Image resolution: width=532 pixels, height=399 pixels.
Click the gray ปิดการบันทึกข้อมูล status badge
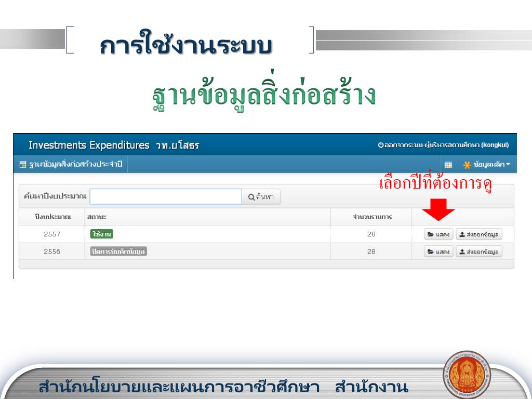(118, 251)
